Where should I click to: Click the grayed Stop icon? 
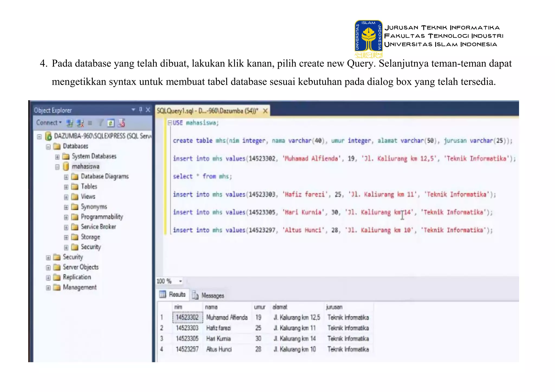pyautogui.click(x=90, y=123)
